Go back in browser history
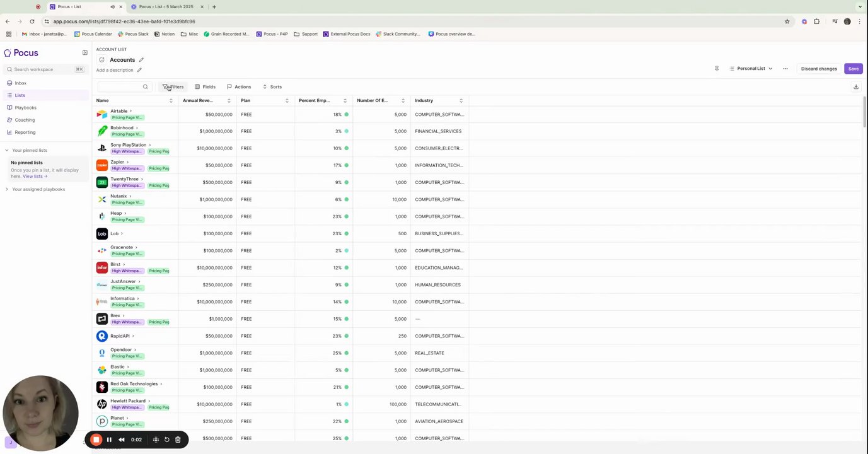This screenshot has height=454, width=868. coord(8,21)
